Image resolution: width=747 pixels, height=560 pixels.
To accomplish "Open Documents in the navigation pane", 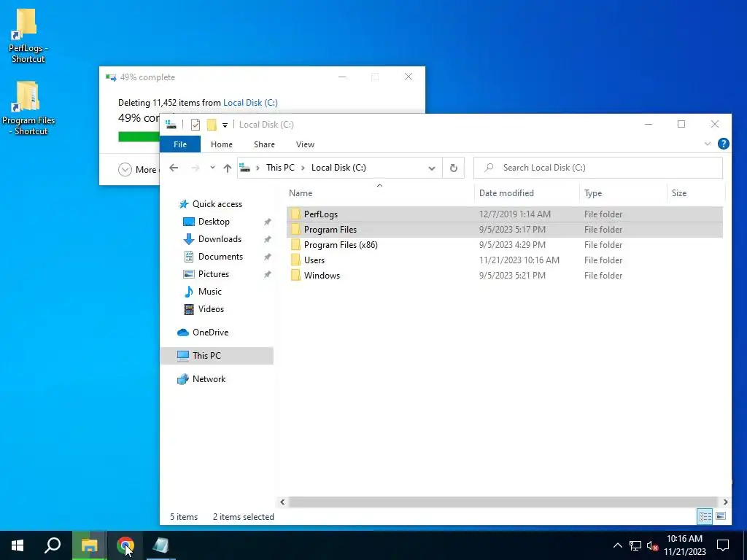I will (x=213, y=257).
